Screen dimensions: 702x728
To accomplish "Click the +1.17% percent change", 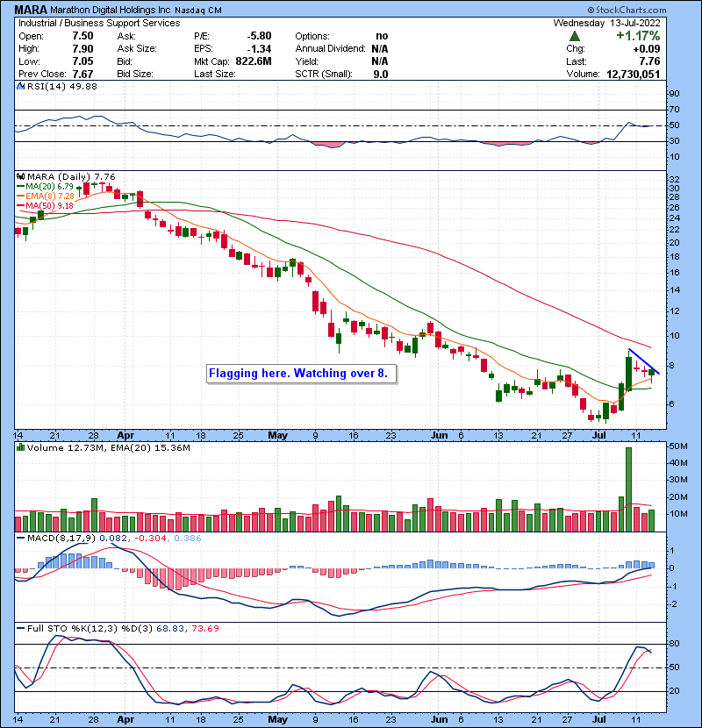I will (638, 36).
